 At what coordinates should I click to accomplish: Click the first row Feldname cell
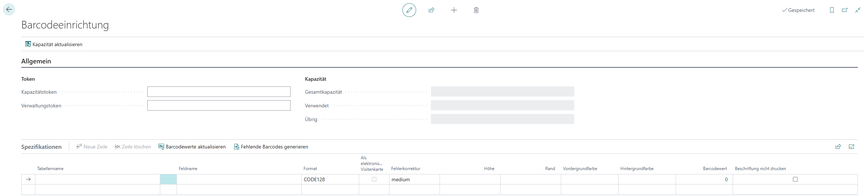click(239, 179)
